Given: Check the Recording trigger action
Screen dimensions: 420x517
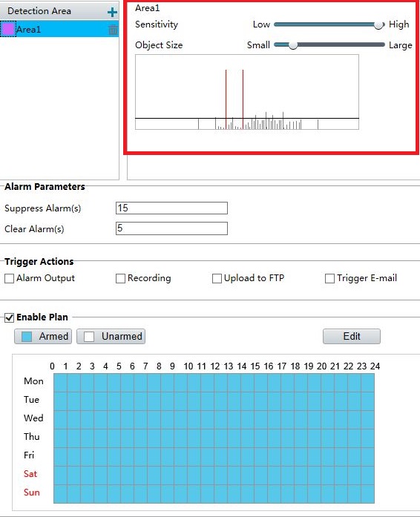Looking at the screenshot, I should (120, 279).
